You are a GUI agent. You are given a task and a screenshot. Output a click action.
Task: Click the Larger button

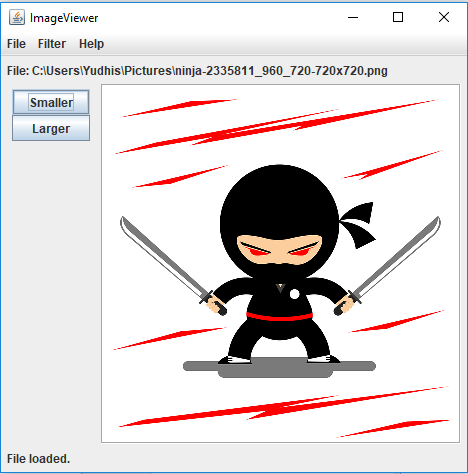click(x=51, y=128)
